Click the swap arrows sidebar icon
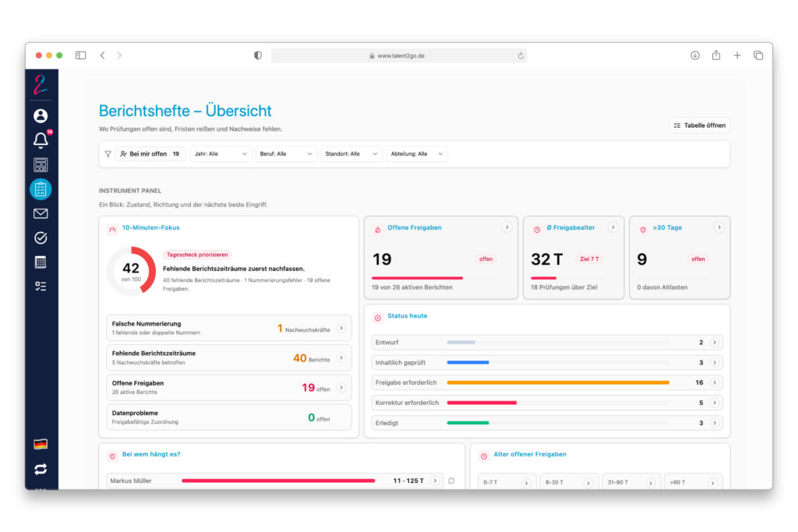The image size is (798, 532). [41, 469]
